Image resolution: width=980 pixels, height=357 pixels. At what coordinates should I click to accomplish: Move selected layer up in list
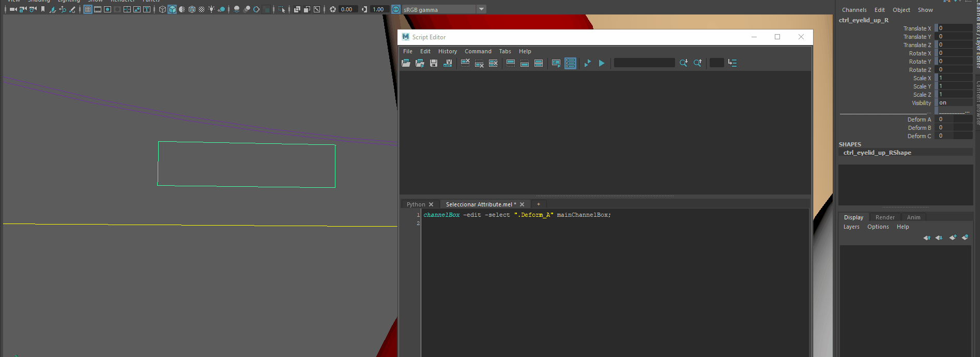[927, 237]
